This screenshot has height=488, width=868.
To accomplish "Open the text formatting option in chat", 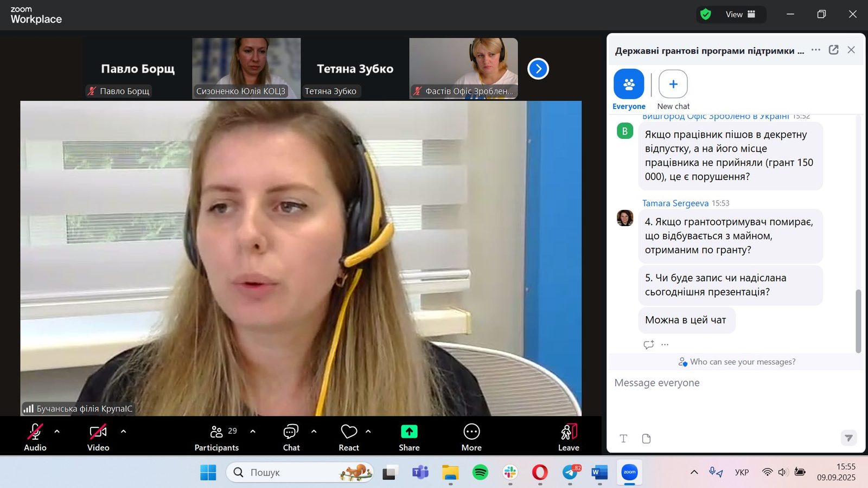I will click(623, 439).
